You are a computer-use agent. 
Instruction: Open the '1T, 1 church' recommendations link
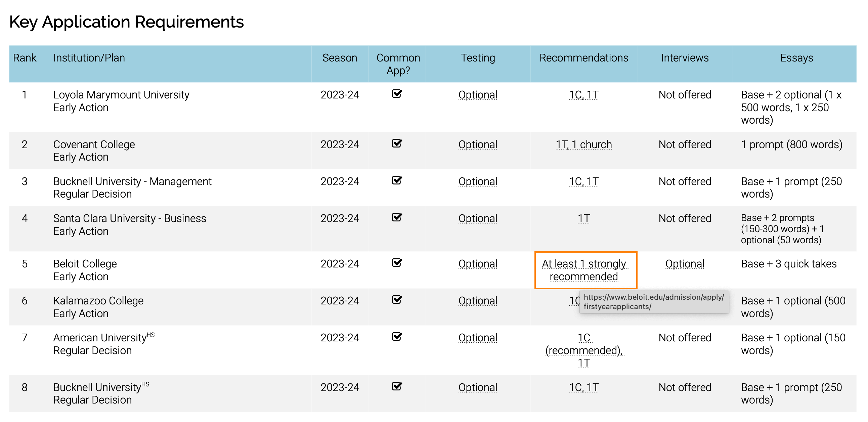click(583, 144)
